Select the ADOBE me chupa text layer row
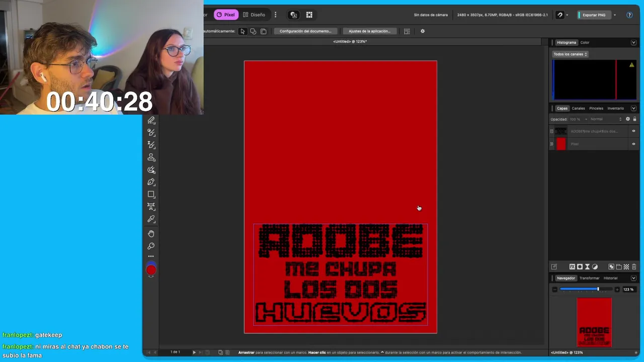The height and width of the screenshot is (362, 644). [x=594, y=131]
